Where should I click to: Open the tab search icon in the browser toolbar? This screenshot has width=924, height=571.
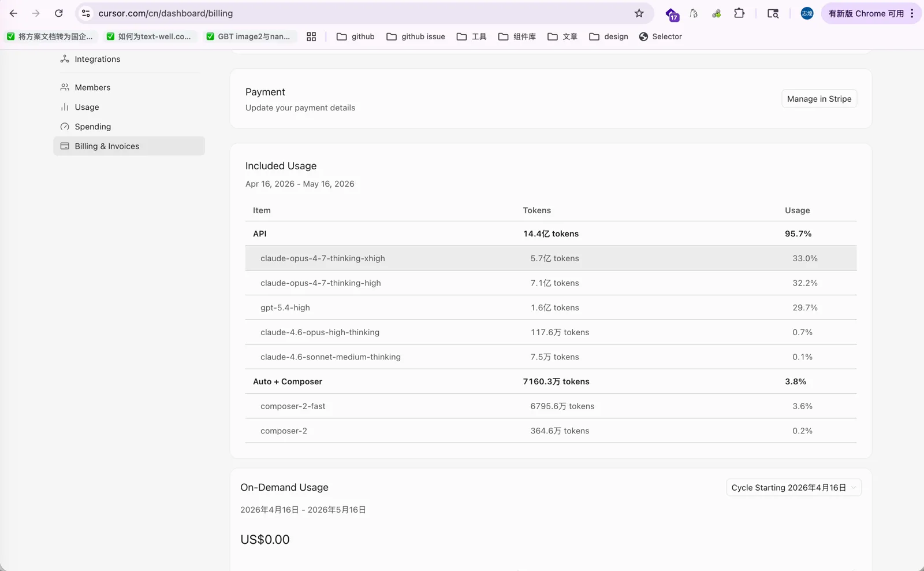tap(773, 13)
